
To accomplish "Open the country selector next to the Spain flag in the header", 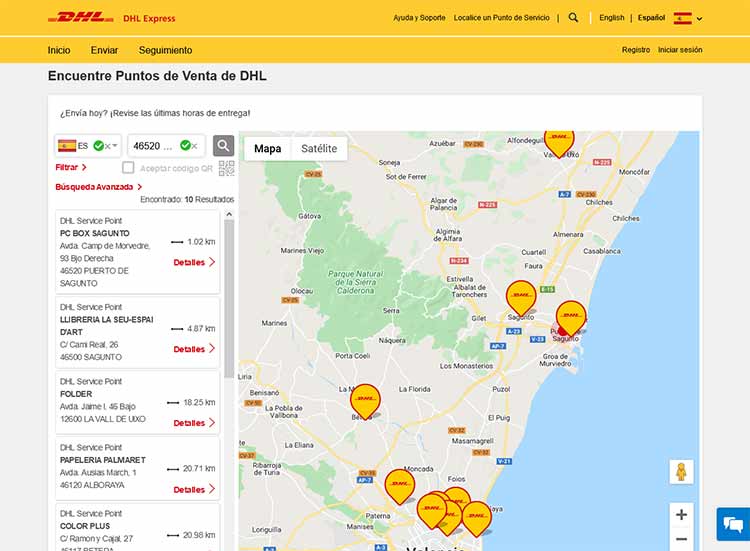I will coord(699,18).
